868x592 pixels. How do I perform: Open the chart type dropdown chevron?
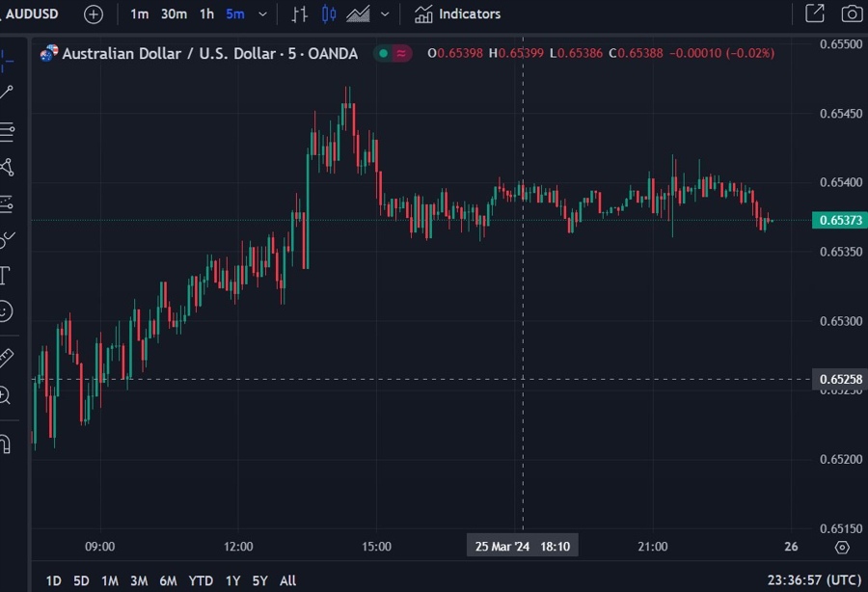(x=384, y=13)
